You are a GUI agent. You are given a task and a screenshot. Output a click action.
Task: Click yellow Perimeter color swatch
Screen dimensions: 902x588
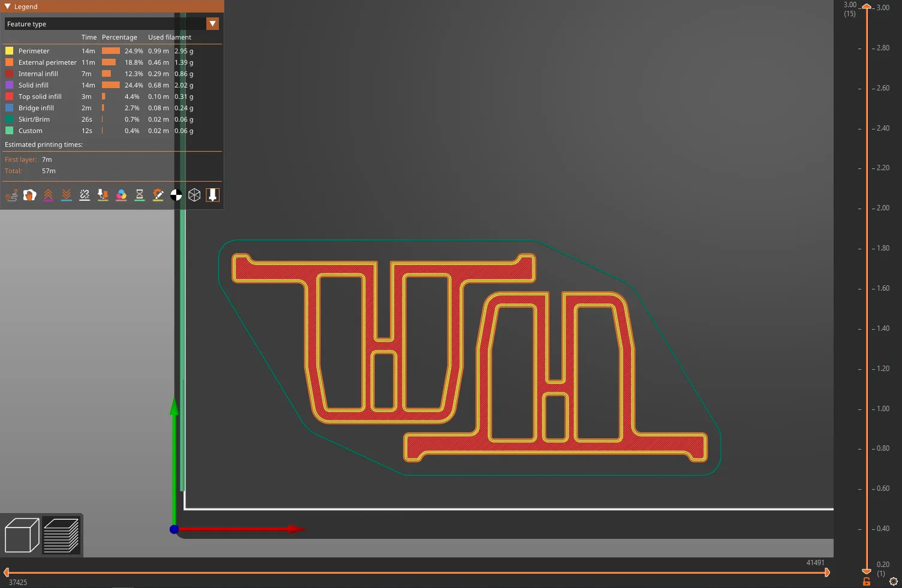pyautogui.click(x=10, y=51)
